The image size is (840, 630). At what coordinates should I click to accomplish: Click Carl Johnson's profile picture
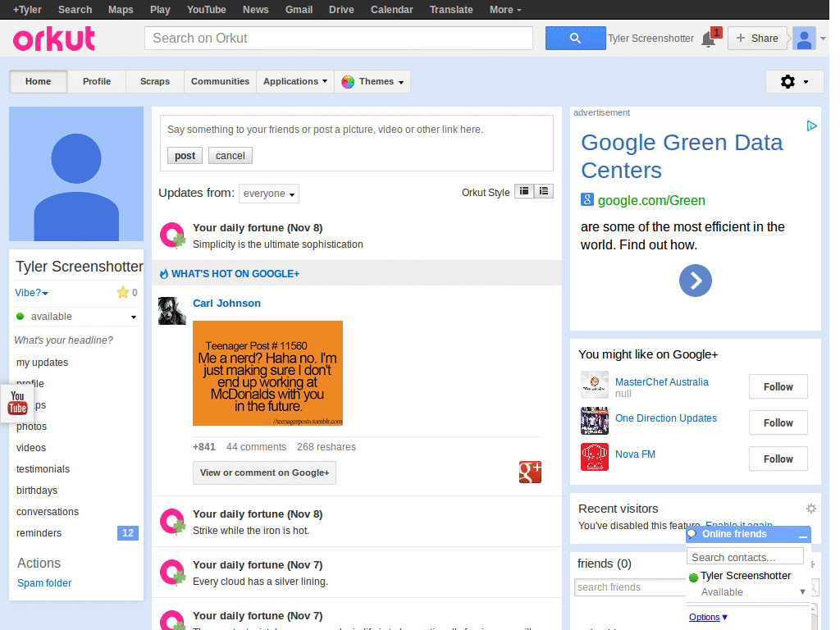172,311
